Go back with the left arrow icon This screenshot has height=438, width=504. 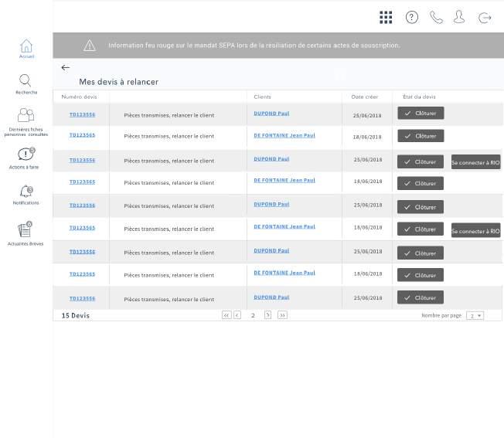click(x=66, y=68)
